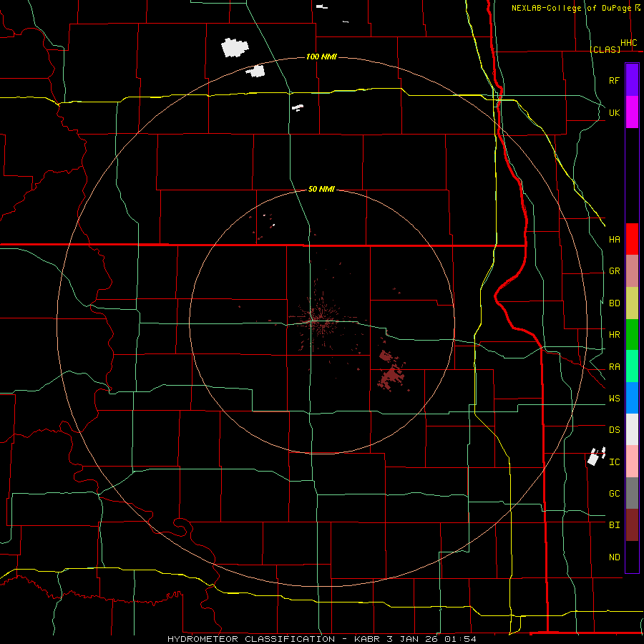Click the WS legend label

(x=614, y=399)
